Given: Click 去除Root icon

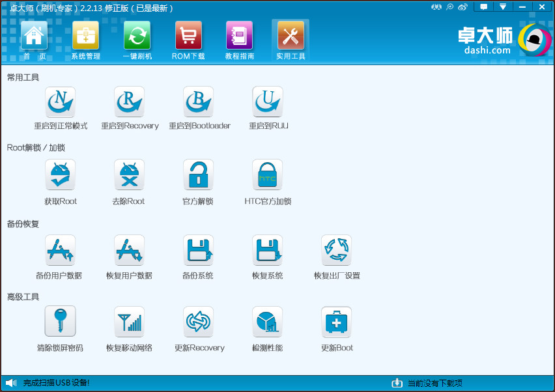Looking at the screenshot, I should tap(129, 175).
